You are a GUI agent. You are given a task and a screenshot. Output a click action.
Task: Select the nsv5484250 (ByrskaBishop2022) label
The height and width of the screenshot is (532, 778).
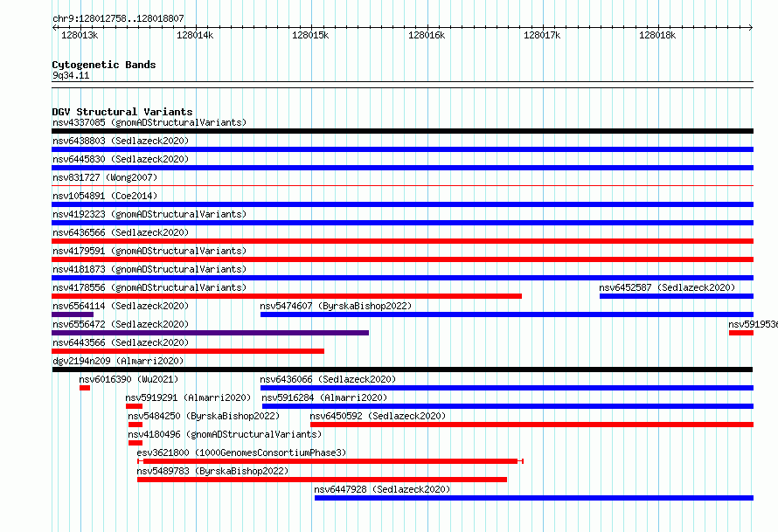(x=204, y=416)
